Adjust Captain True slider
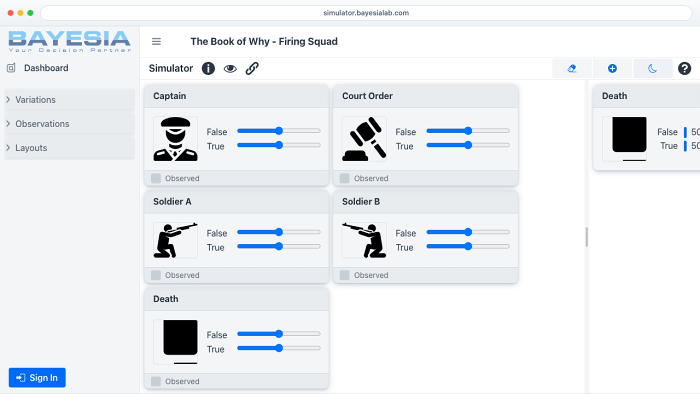This screenshot has width=700, height=394. (279, 145)
